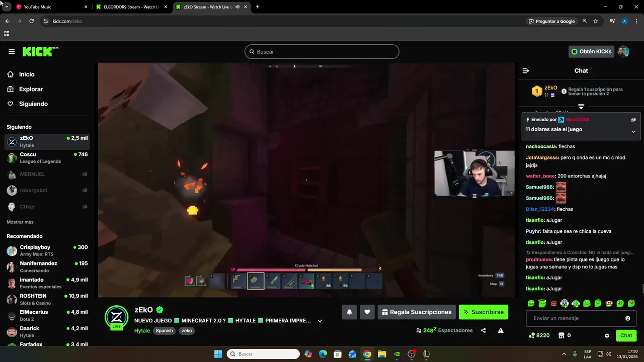The height and width of the screenshot is (362, 644).
Task: Send message with the Chat button
Action: 626,335
